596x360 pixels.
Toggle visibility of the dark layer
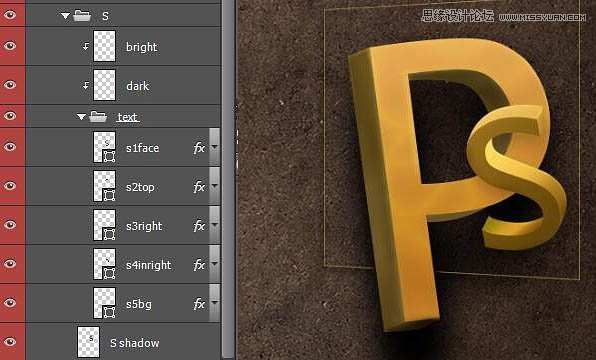pos(10,85)
